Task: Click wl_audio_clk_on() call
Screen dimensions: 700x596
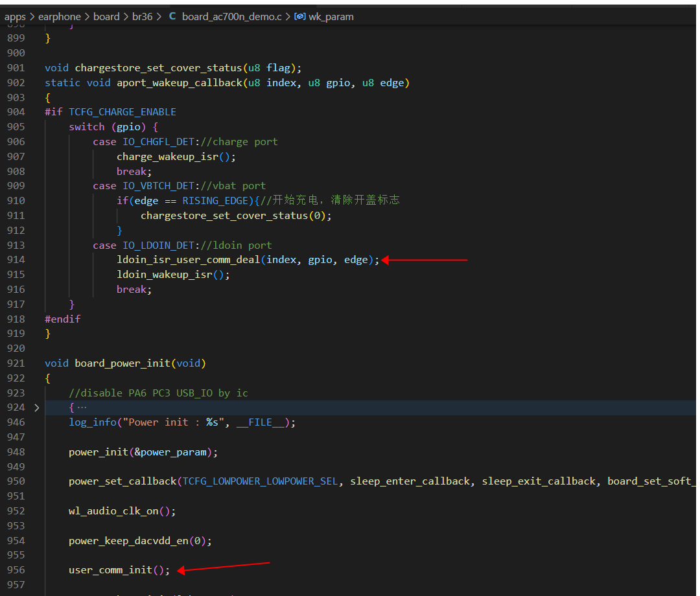Action: pos(122,511)
